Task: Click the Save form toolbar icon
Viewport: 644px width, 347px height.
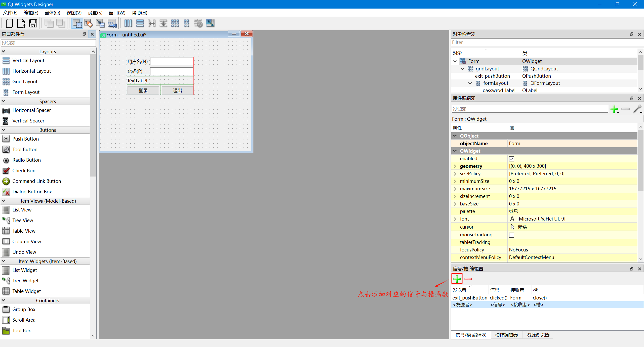Action: point(33,23)
